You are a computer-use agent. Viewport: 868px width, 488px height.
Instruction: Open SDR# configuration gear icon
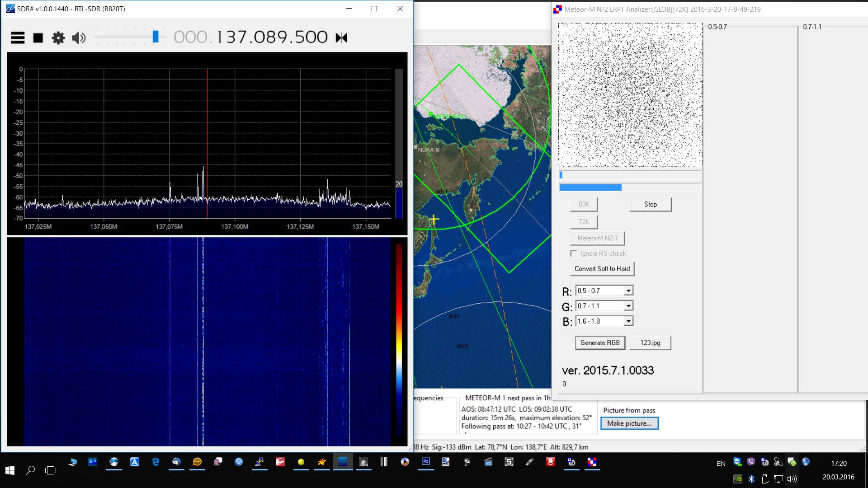click(x=58, y=38)
